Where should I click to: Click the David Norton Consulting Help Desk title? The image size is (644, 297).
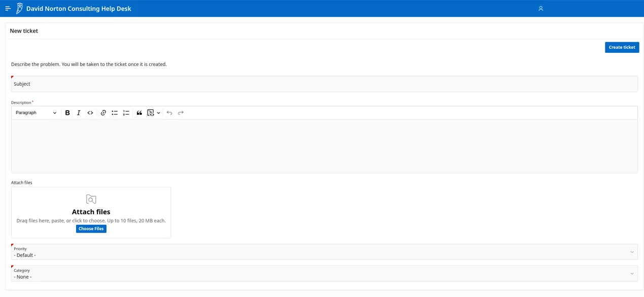79,9
